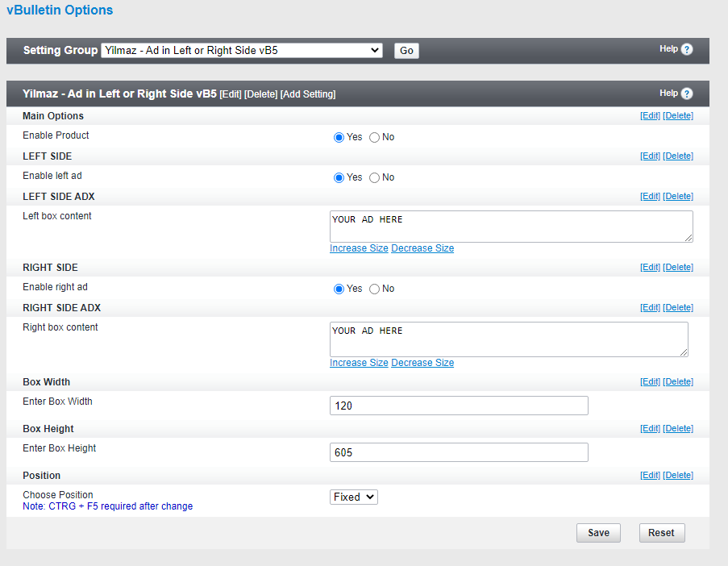Click the Help icon in Yilmaz options header
The image size is (728, 566).
point(687,94)
